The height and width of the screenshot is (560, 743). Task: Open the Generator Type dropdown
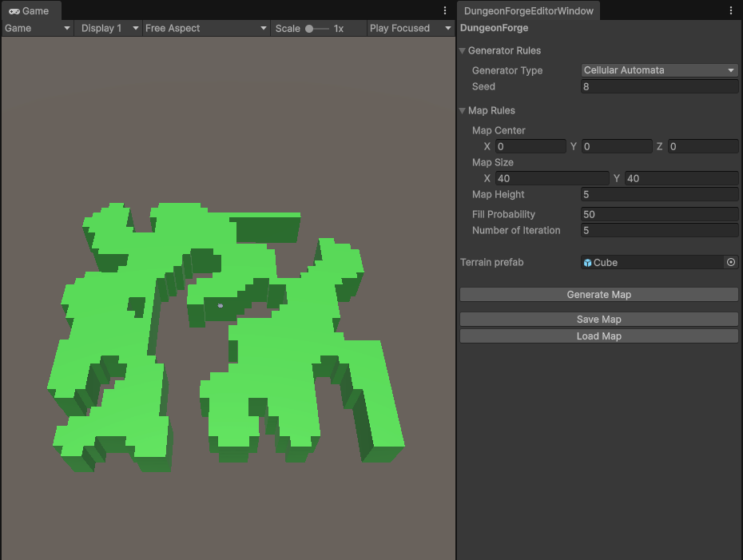[659, 70]
